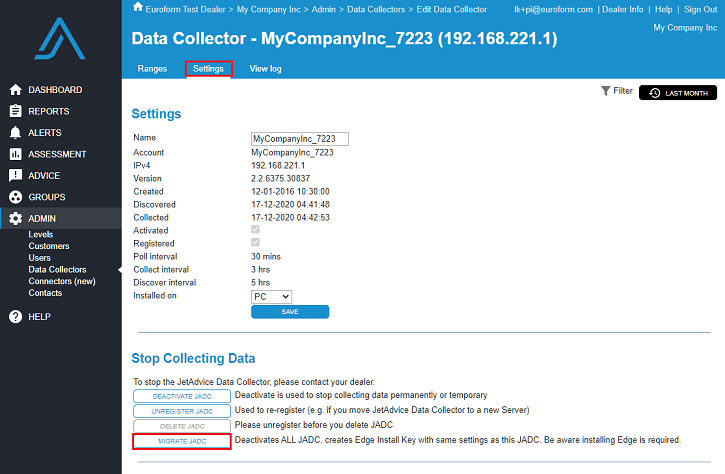Open Dashboard via its house icon
725x474 pixels.
point(15,90)
